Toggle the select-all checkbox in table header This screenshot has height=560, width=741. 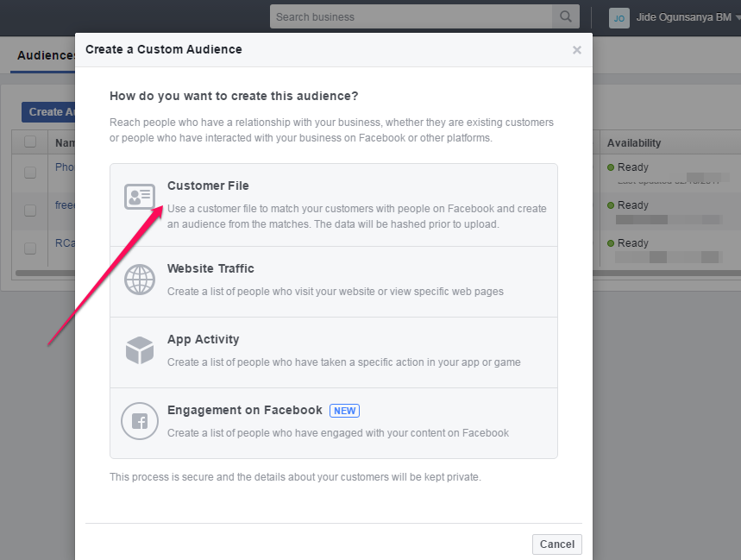tap(30, 142)
